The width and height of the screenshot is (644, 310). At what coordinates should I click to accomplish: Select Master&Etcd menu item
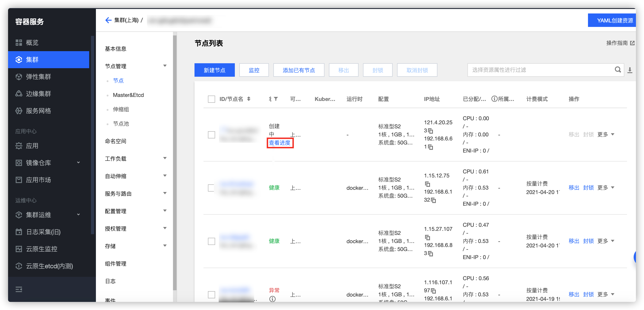[128, 95]
